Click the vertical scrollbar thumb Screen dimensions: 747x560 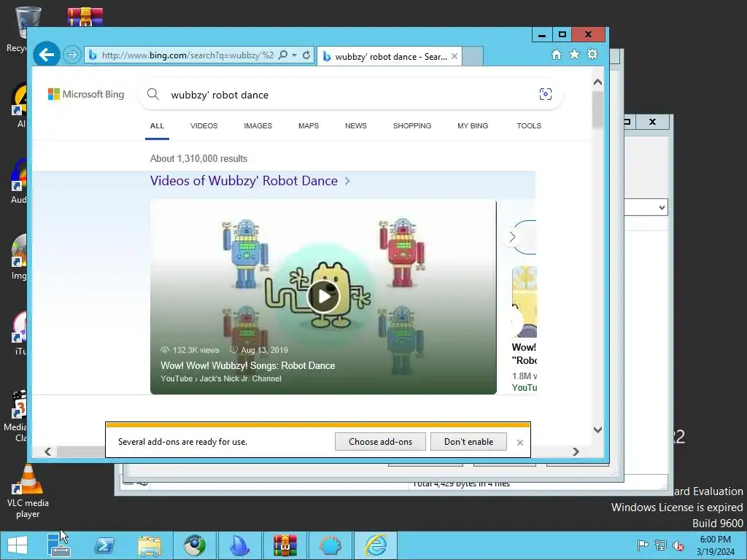[598, 109]
